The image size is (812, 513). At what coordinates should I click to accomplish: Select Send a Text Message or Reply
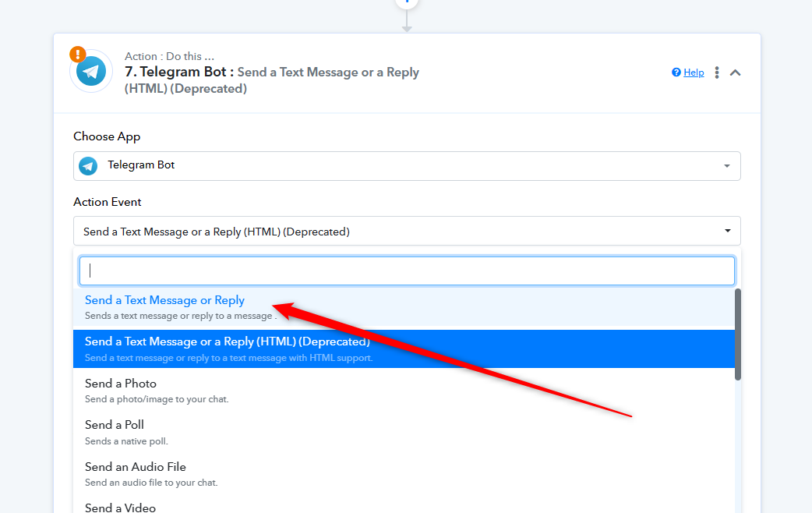pyautogui.click(x=404, y=307)
